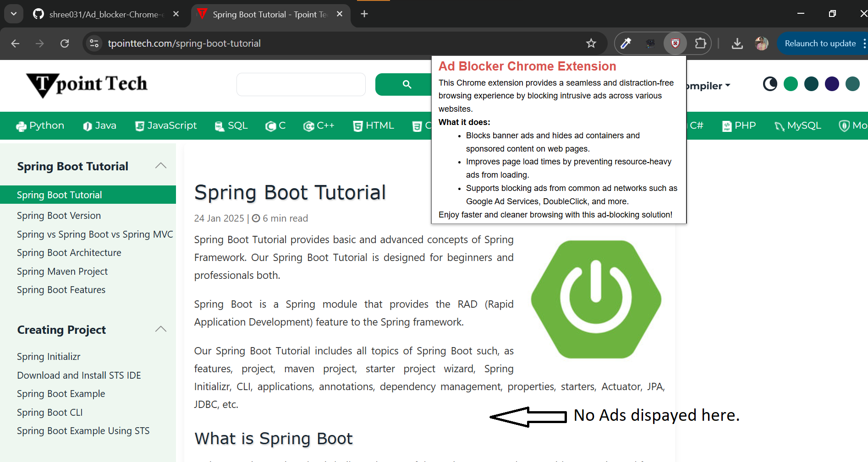Open the JavaScript tutorials menu item
Image resolution: width=868 pixels, height=462 pixels.
[166, 125]
